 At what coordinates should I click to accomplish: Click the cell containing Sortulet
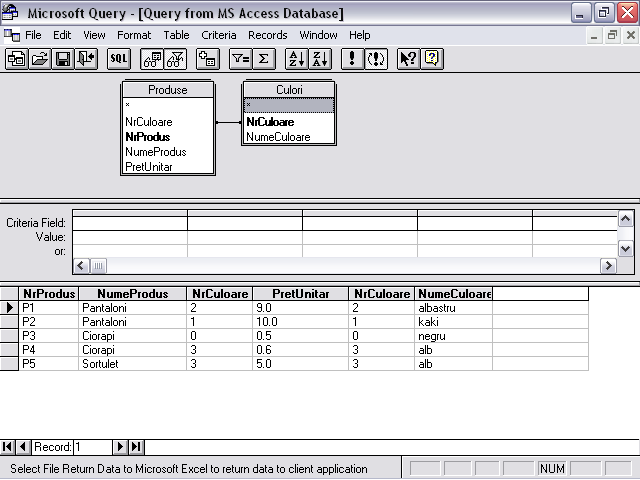133,364
